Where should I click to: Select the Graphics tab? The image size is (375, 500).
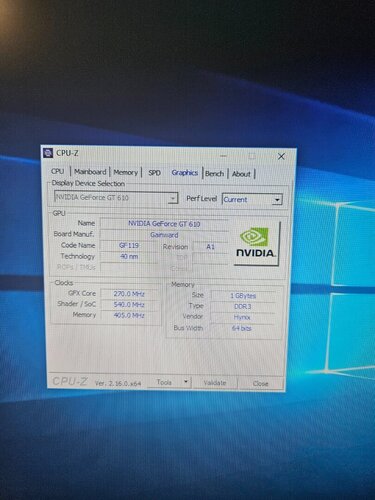click(x=185, y=173)
